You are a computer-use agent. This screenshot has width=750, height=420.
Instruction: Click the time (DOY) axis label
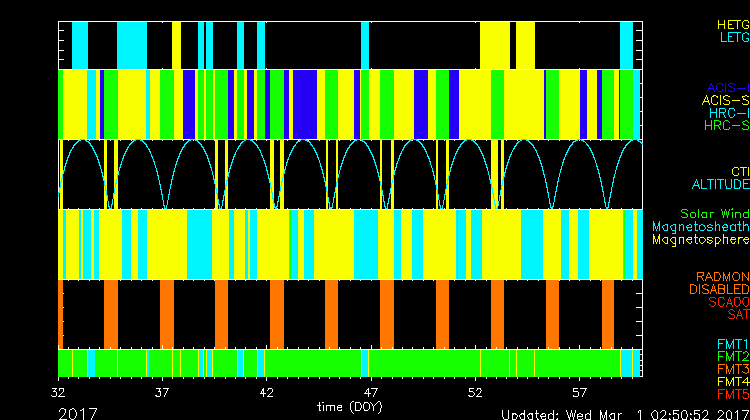(x=348, y=407)
